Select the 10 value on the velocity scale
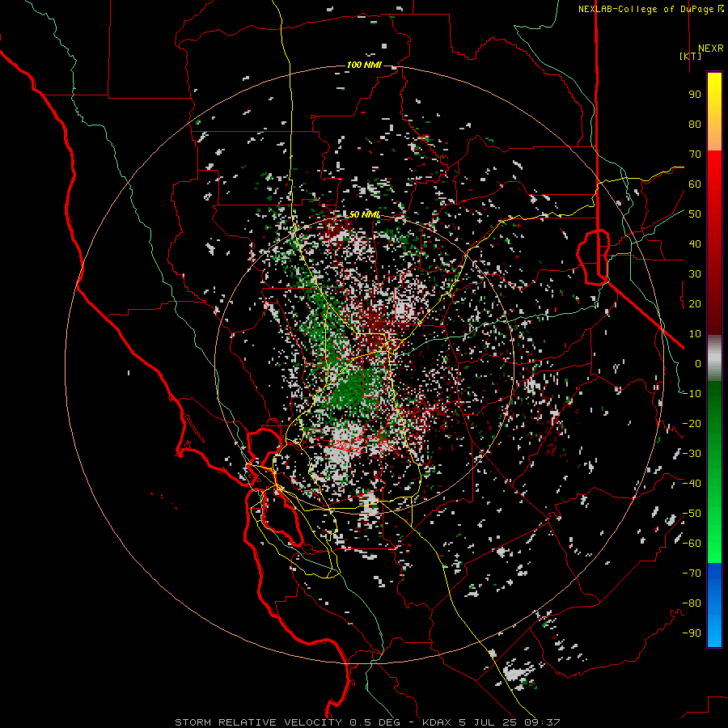The width and height of the screenshot is (728, 728). coord(695,334)
